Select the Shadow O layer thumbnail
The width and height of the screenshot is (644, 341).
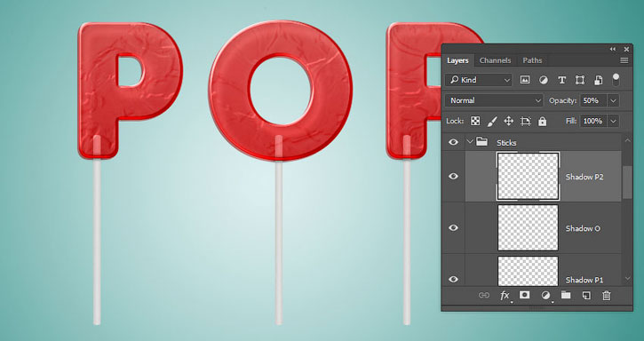[x=529, y=227]
